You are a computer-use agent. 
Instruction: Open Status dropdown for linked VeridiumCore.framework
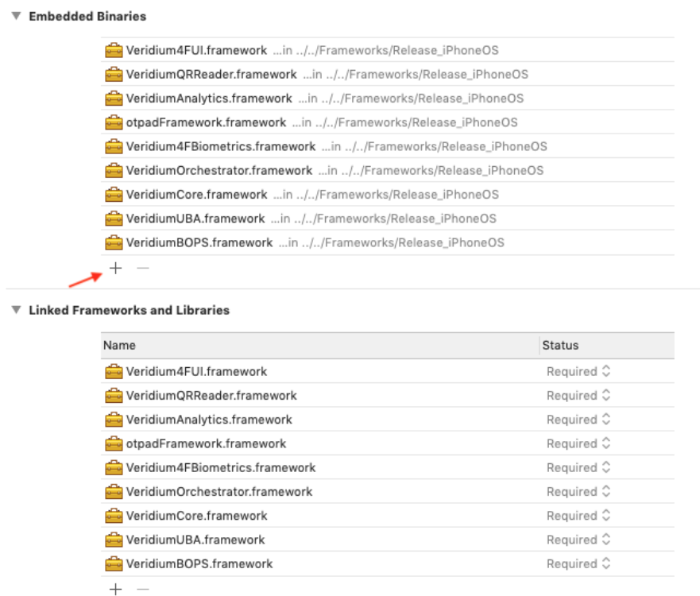click(x=578, y=516)
